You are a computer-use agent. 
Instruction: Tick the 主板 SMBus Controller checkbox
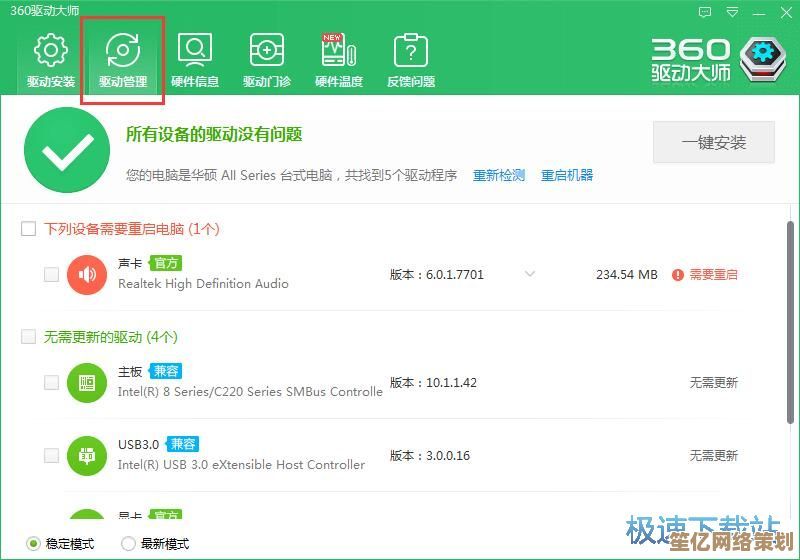51,383
